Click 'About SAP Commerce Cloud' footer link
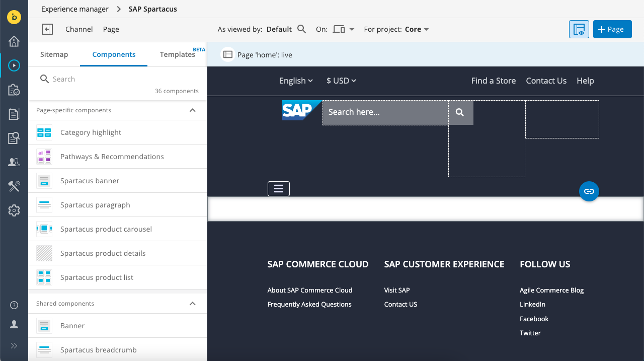The width and height of the screenshot is (644, 361). pos(310,290)
